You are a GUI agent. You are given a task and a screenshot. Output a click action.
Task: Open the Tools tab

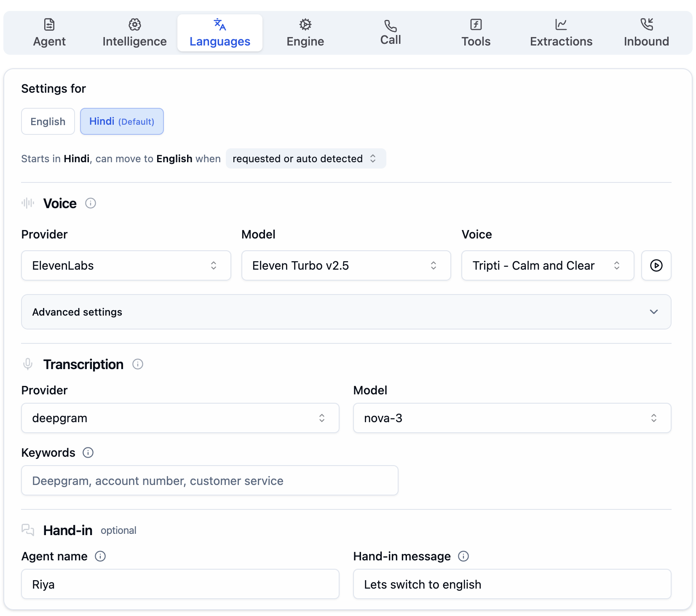pyautogui.click(x=476, y=33)
